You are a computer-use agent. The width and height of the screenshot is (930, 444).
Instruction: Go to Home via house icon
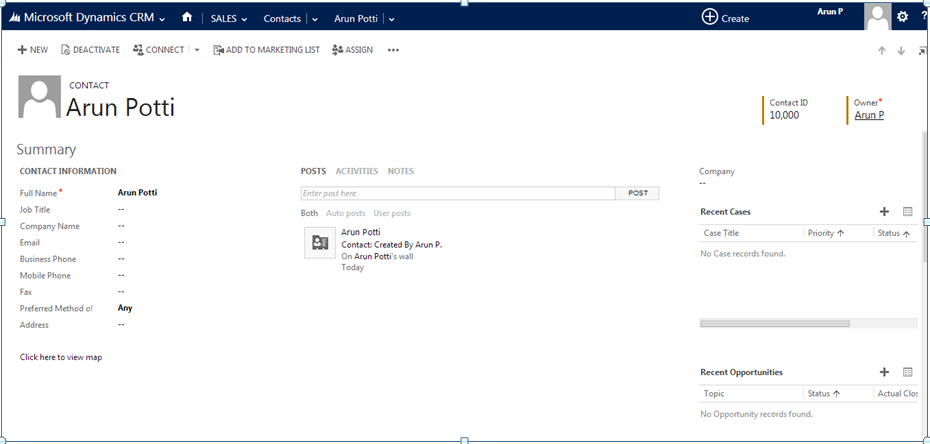point(187,17)
